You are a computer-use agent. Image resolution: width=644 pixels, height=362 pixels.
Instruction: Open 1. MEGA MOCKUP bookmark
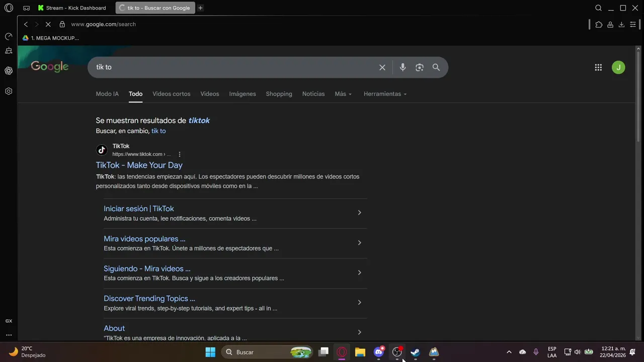pos(50,38)
